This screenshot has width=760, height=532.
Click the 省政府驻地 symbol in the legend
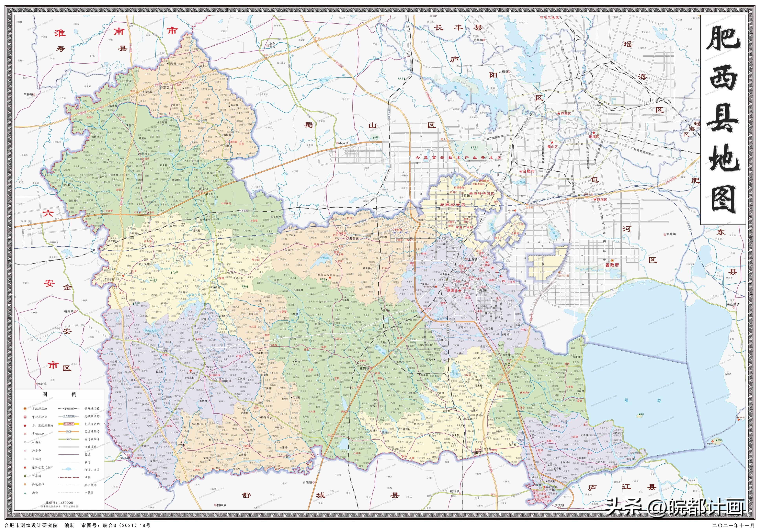click(25, 408)
